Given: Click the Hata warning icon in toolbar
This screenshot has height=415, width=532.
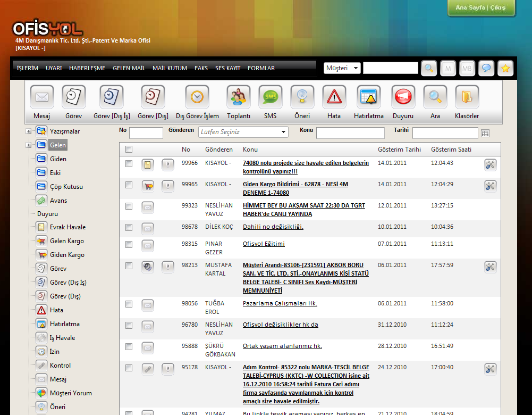Looking at the screenshot, I should (334, 97).
